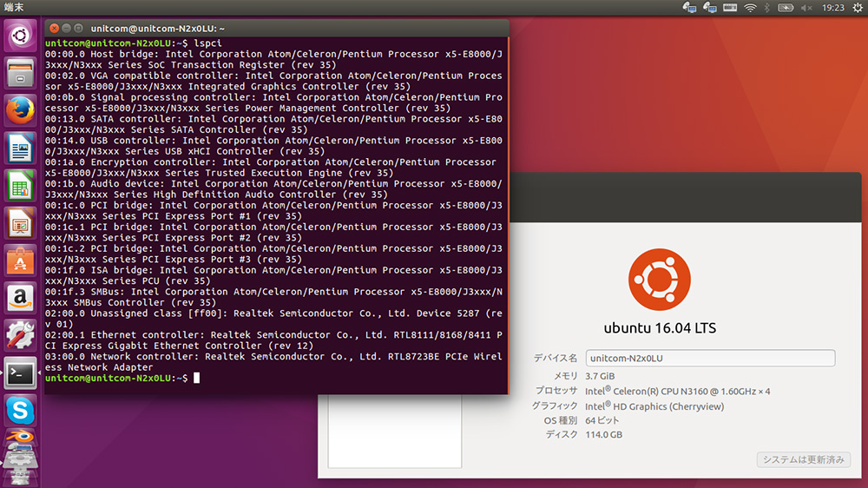Screen dimensions: 868x488
Task: Open the 端末 application menu in top bar
Action: pos(14,7)
